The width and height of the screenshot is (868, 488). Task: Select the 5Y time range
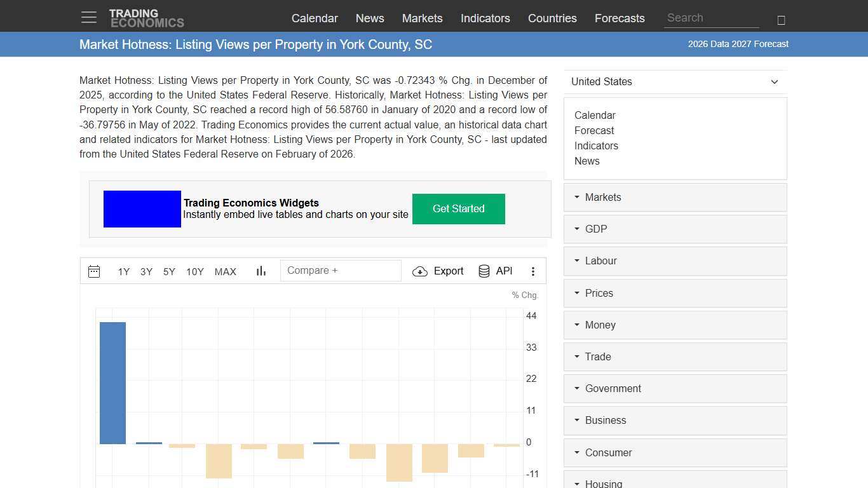[169, 271]
